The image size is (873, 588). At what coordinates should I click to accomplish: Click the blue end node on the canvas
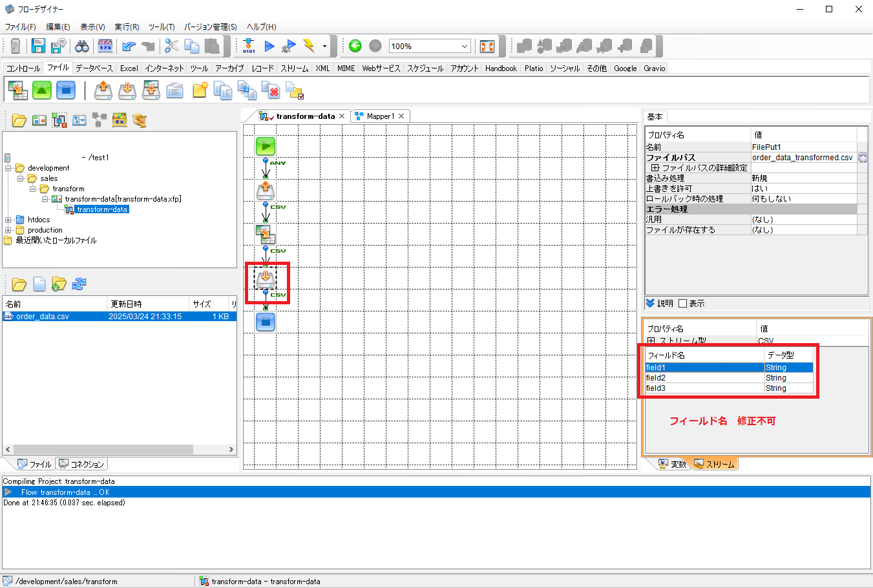pyautogui.click(x=266, y=321)
